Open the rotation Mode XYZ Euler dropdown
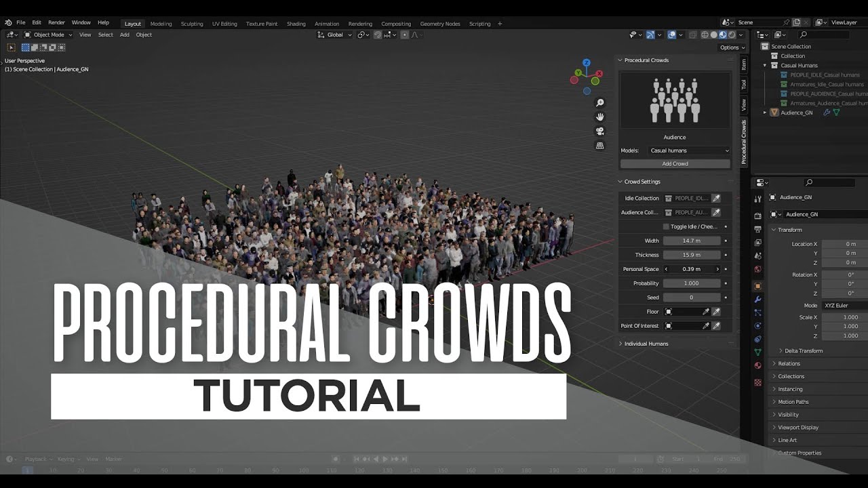Viewport: 868px width, 488px height. click(x=844, y=306)
